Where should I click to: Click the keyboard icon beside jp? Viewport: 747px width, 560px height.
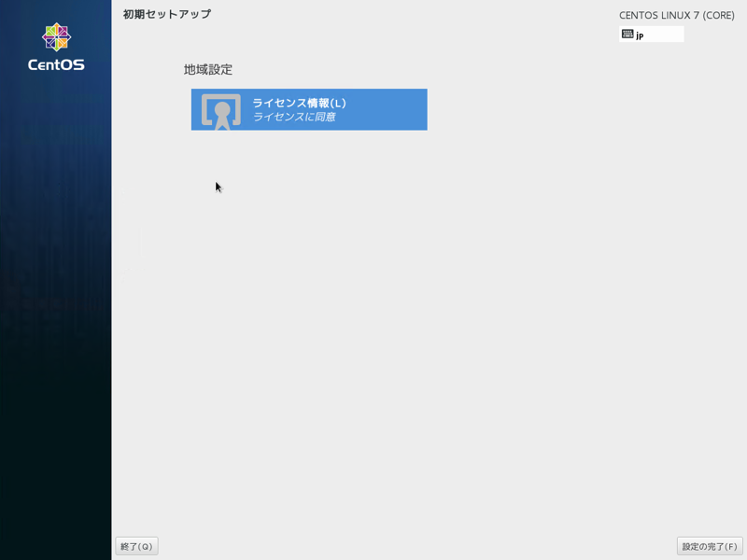pos(627,34)
